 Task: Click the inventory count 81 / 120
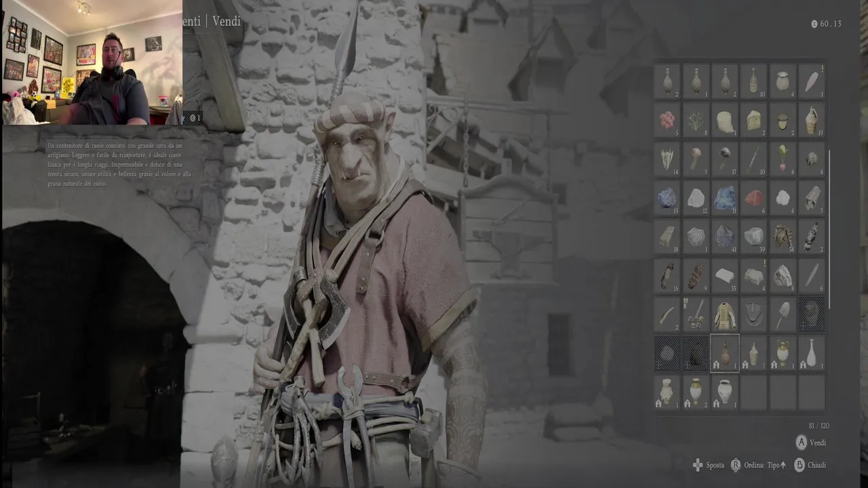[818, 426]
